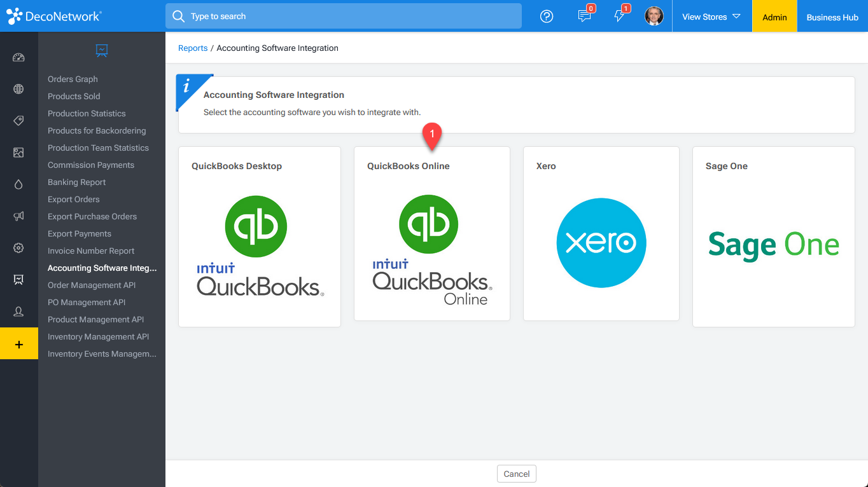Switch to the Business Hub tab
The height and width of the screenshot is (487, 868).
point(832,17)
